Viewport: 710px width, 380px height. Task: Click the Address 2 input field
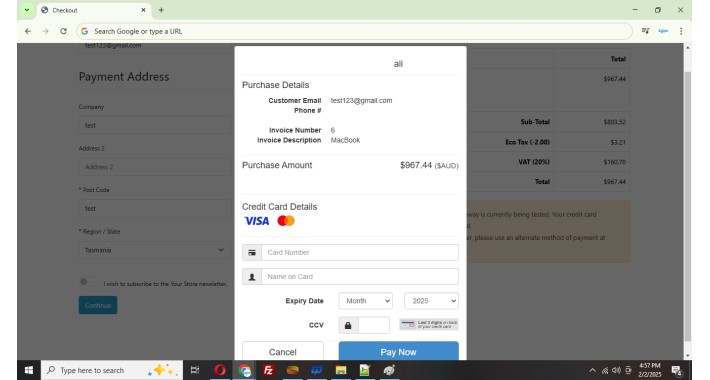[x=154, y=167]
